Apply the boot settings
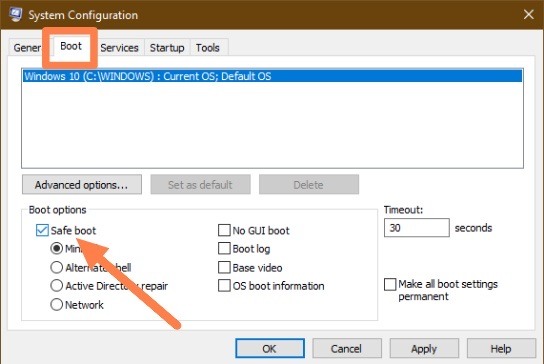This screenshot has height=364, width=544. [x=424, y=348]
